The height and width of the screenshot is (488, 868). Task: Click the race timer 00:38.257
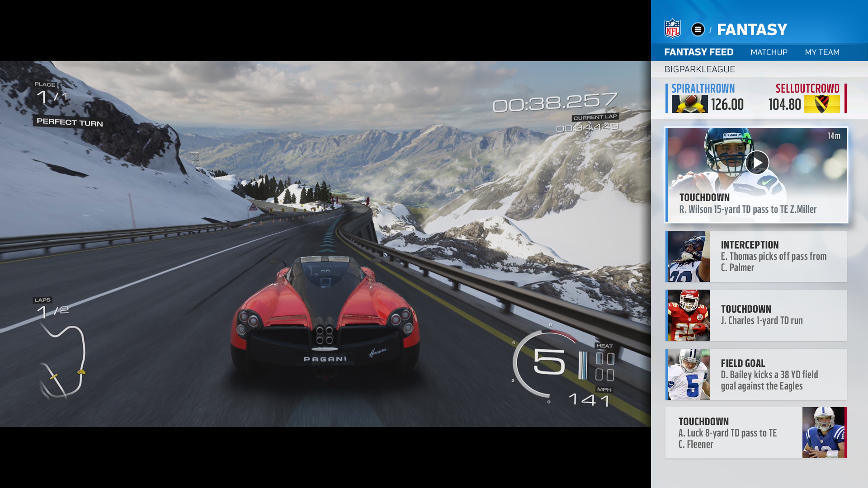(555, 103)
